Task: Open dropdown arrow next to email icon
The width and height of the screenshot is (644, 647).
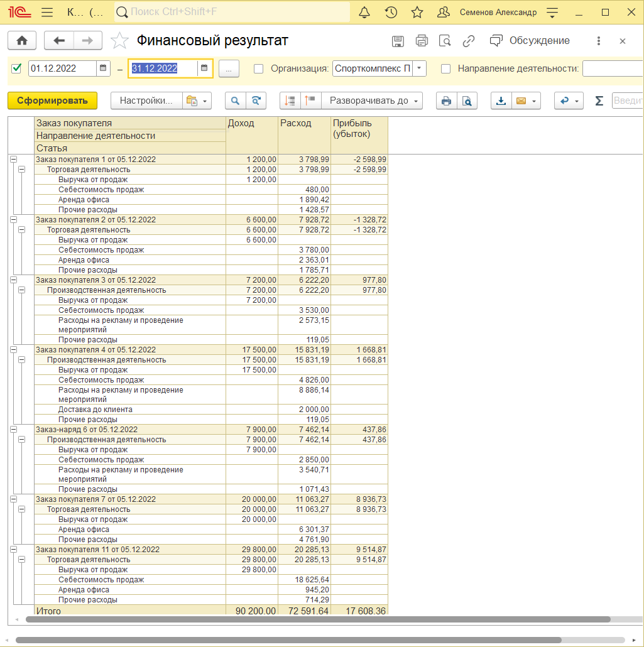Action: click(x=535, y=101)
